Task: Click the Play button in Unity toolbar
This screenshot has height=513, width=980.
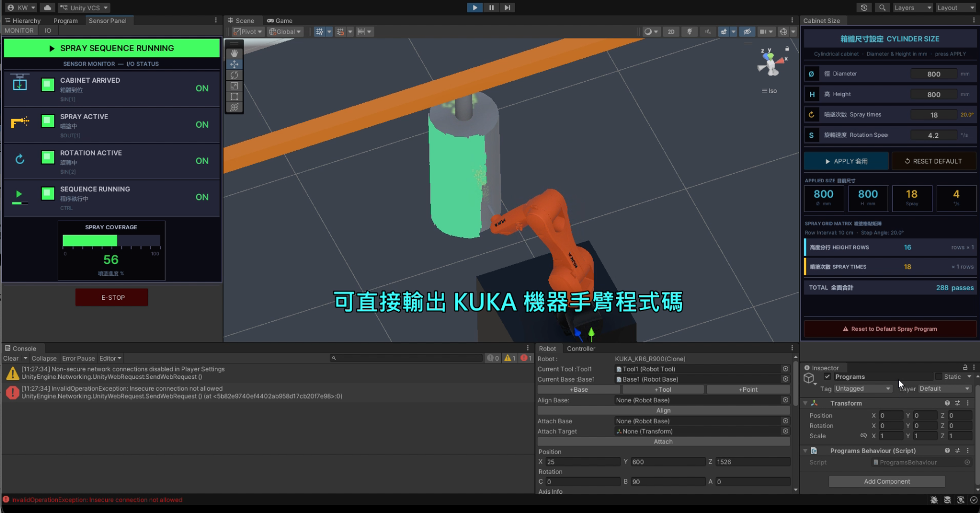Action: 475,7
